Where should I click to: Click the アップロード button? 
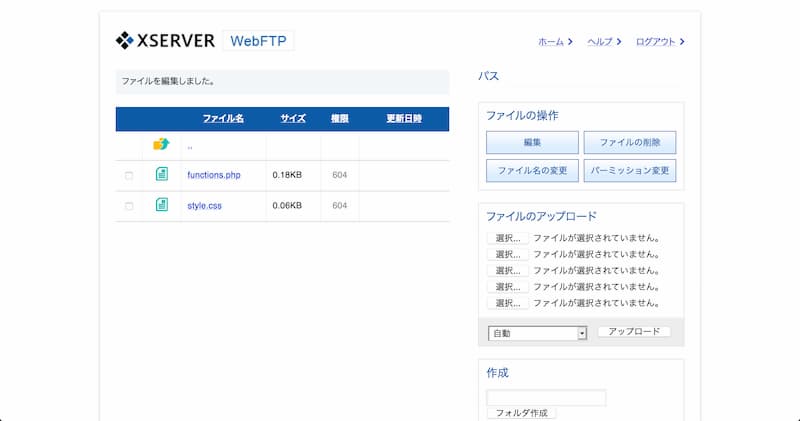click(634, 332)
